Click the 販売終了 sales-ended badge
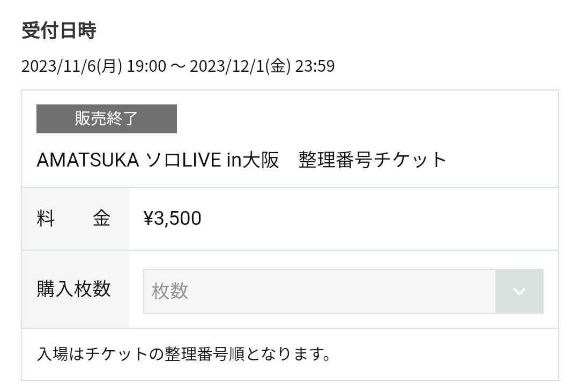 107,119
